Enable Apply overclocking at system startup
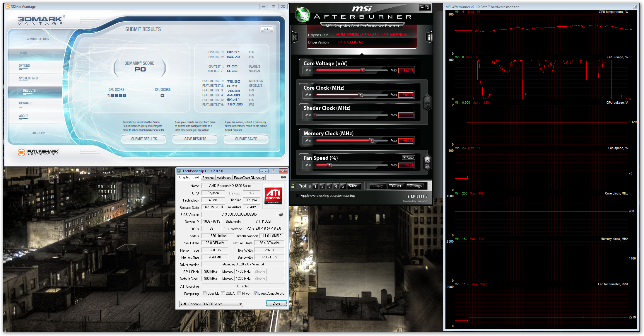 (x=298, y=195)
